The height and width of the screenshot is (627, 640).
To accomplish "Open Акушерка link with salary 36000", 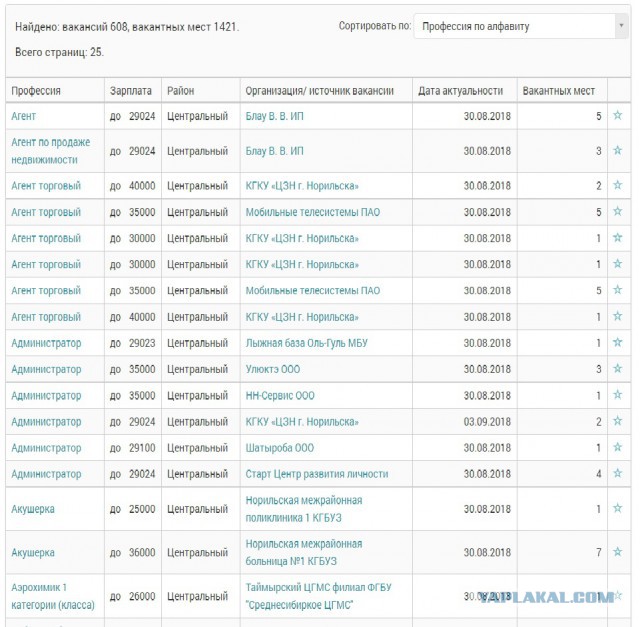I will [33, 553].
